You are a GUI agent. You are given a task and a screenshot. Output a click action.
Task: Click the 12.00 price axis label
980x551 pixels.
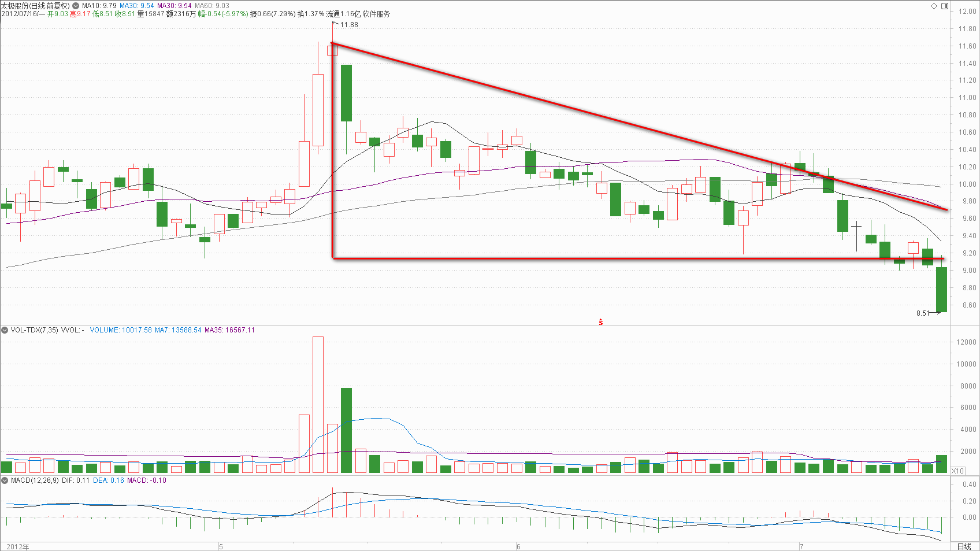point(967,12)
